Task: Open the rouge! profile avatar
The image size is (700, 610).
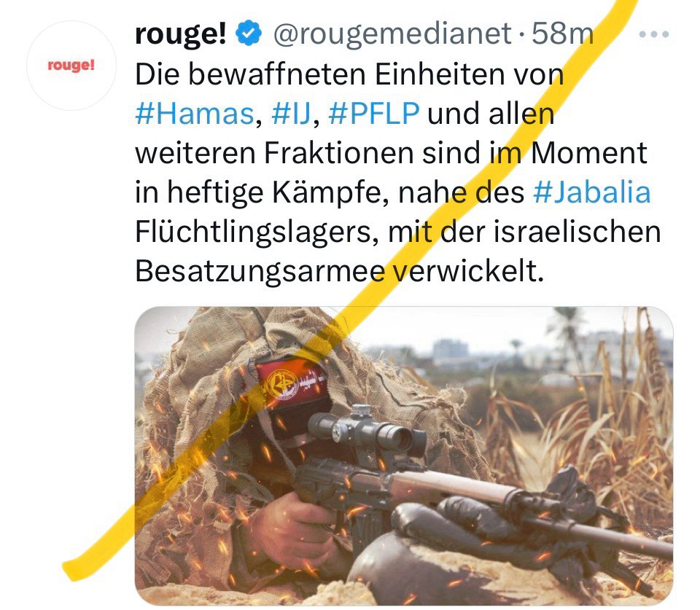Action: (x=71, y=66)
